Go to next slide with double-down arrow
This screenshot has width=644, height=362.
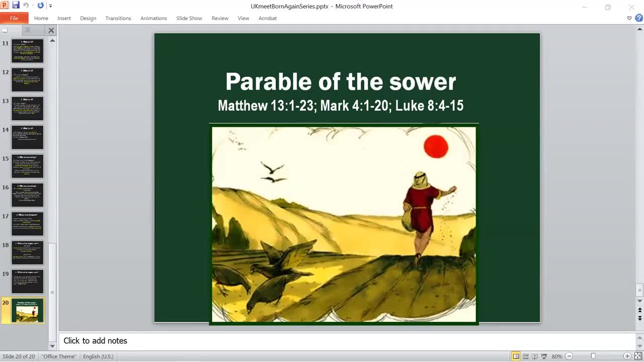[639, 318]
